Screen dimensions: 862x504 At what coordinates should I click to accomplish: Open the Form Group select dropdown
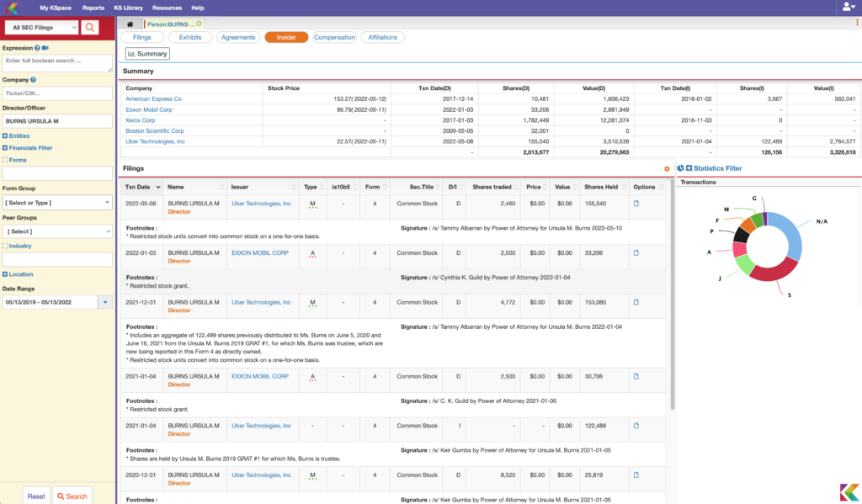click(56, 202)
